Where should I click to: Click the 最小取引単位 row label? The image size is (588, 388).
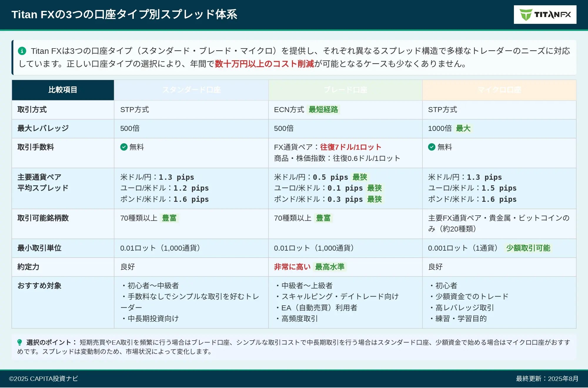point(39,248)
